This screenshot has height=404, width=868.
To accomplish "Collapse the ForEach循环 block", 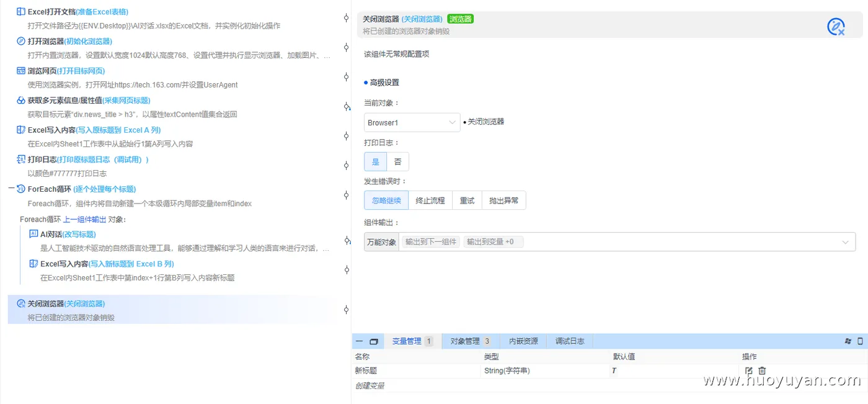I will tap(11, 189).
